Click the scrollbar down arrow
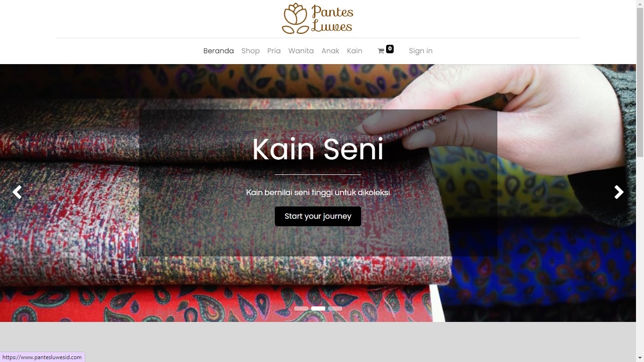This screenshot has height=362, width=644. point(640,358)
